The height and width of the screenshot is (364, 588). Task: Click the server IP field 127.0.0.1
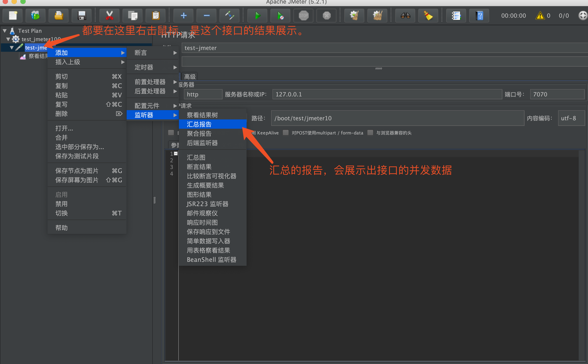click(387, 94)
